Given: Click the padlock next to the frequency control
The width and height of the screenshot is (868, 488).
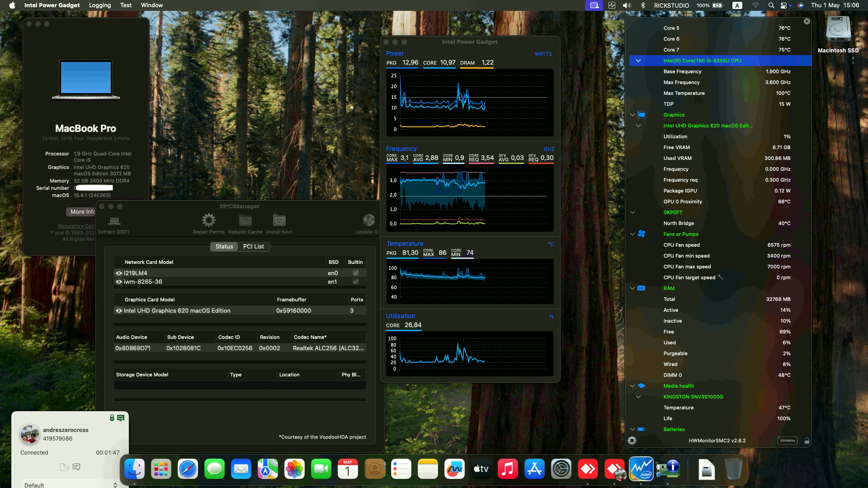Looking at the screenshot, I should [x=807, y=440].
